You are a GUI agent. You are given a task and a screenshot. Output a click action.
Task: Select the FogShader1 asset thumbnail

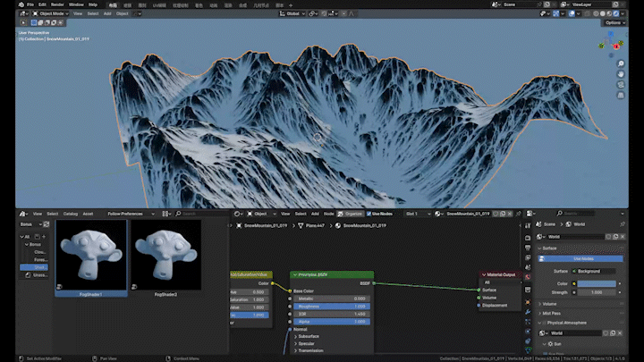click(92, 256)
